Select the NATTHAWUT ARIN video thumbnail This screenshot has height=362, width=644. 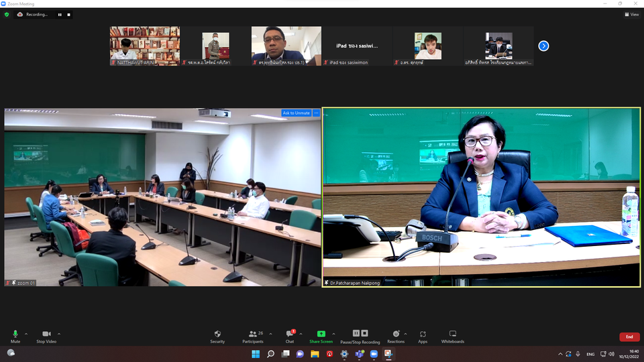click(144, 46)
